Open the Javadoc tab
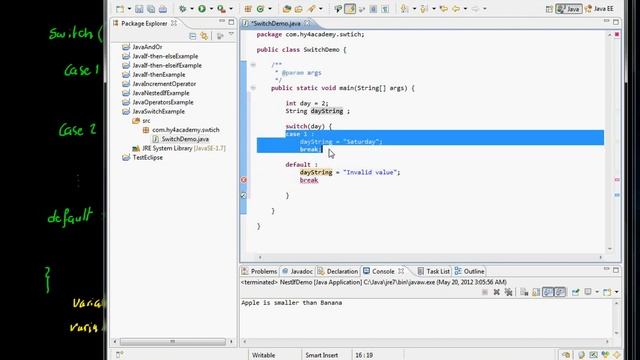640x360 pixels. tap(297, 271)
